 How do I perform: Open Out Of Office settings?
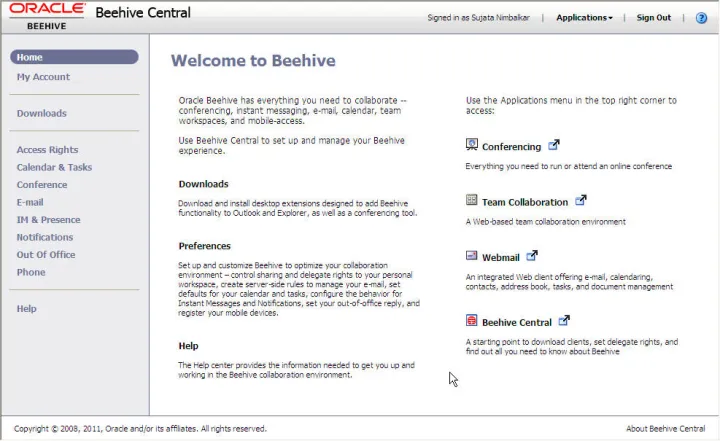click(x=46, y=254)
